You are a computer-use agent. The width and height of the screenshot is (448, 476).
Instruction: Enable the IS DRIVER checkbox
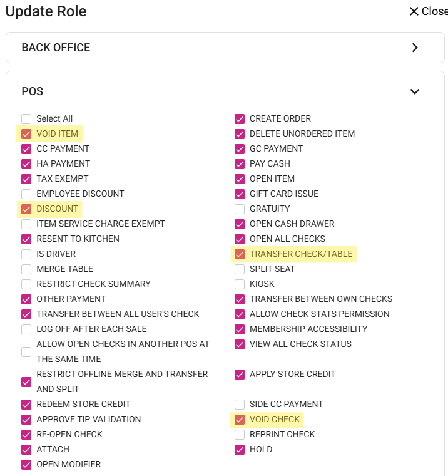point(26,254)
